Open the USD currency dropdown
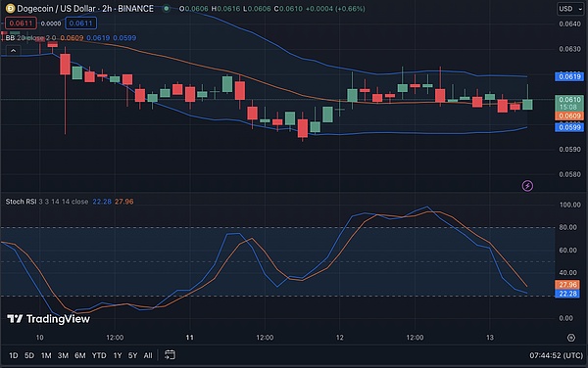This screenshot has width=588, height=368. point(570,9)
